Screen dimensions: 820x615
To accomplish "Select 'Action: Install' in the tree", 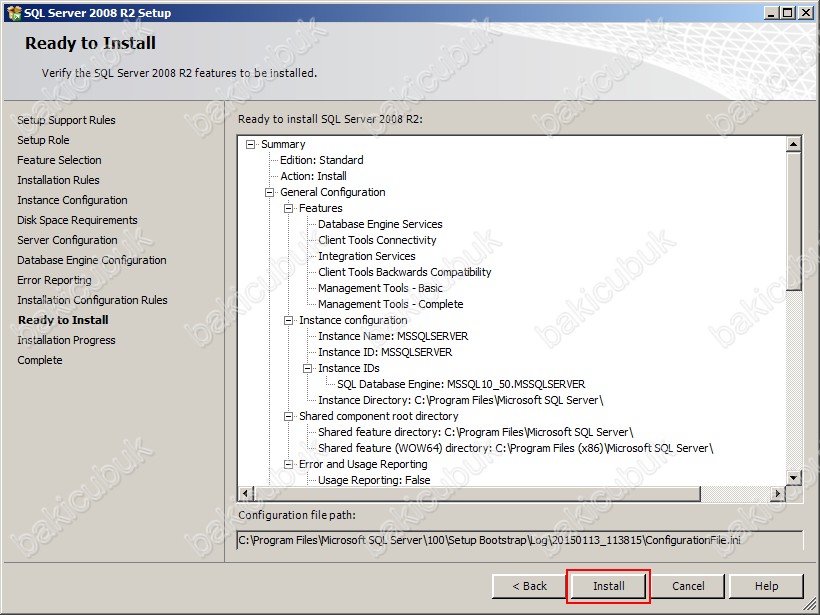I will [313, 176].
